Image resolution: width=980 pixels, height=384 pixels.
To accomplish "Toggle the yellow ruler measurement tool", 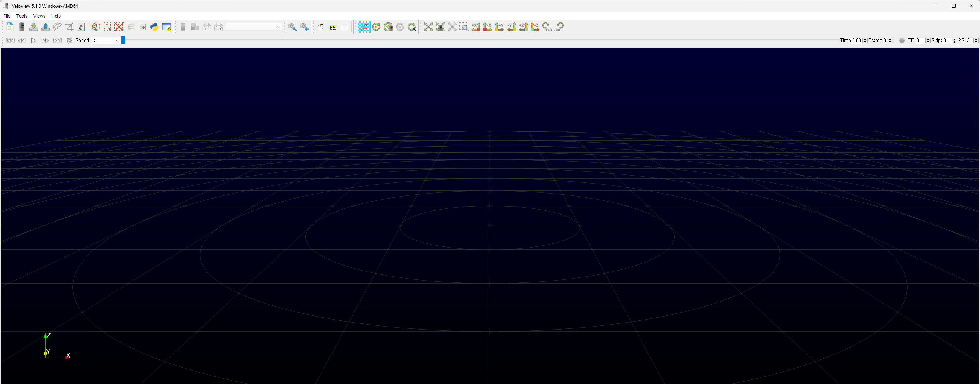I will tap(333, 27).
